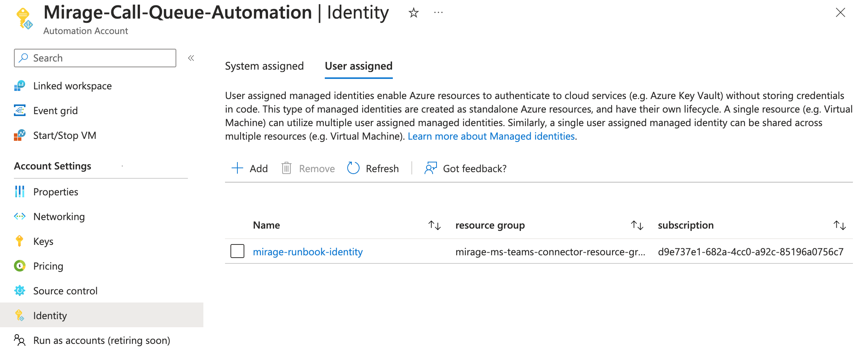Collapse the sidebar menu with double chevron

coord(191,58)
